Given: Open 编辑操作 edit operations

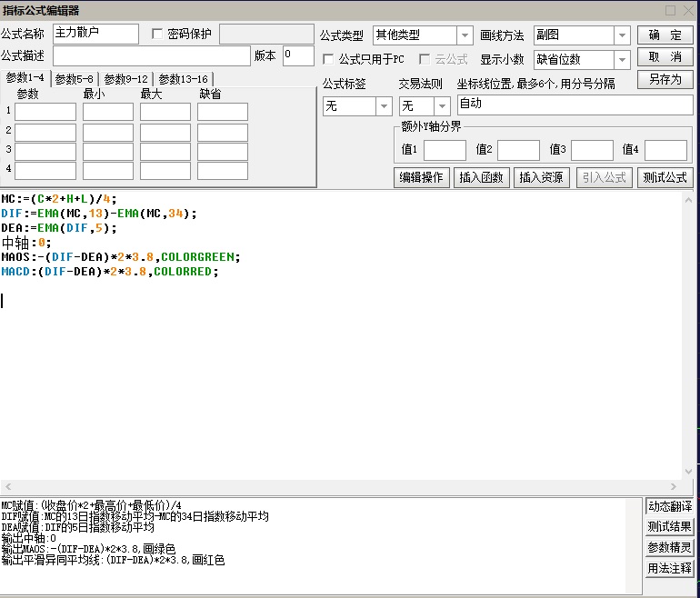Looking at the screenshot, I should click(422, 177).
